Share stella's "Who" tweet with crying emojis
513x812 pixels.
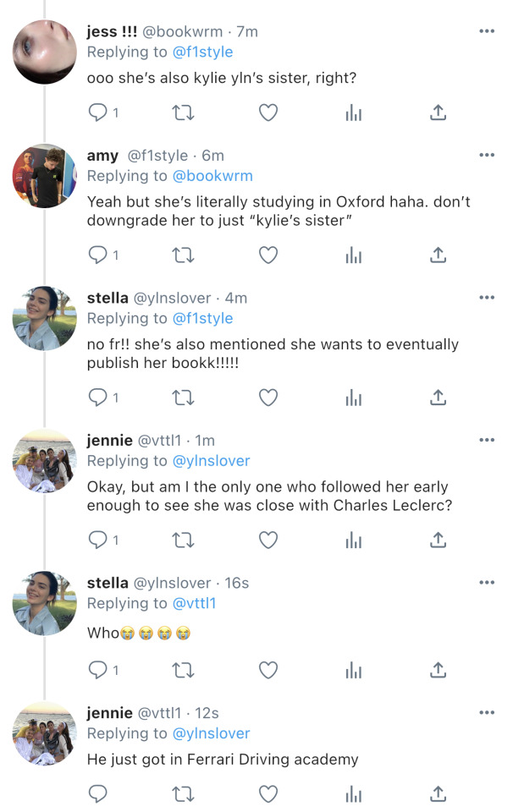pos(439,671)
